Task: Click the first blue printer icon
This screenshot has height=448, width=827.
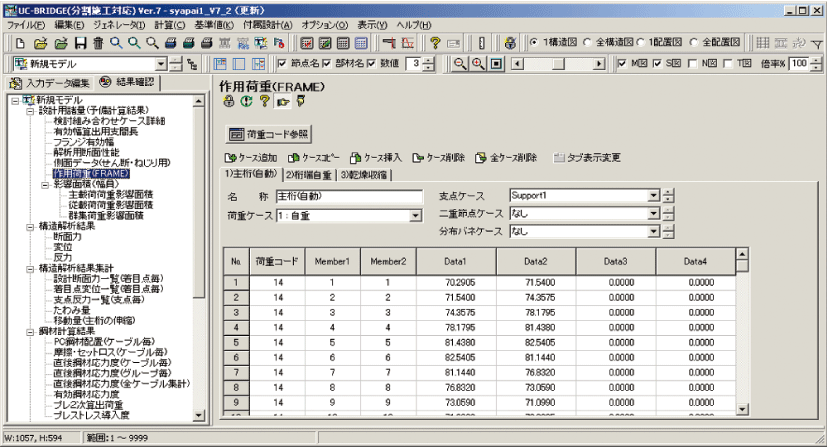Action: pyautogui.click(x=171, y=43)
